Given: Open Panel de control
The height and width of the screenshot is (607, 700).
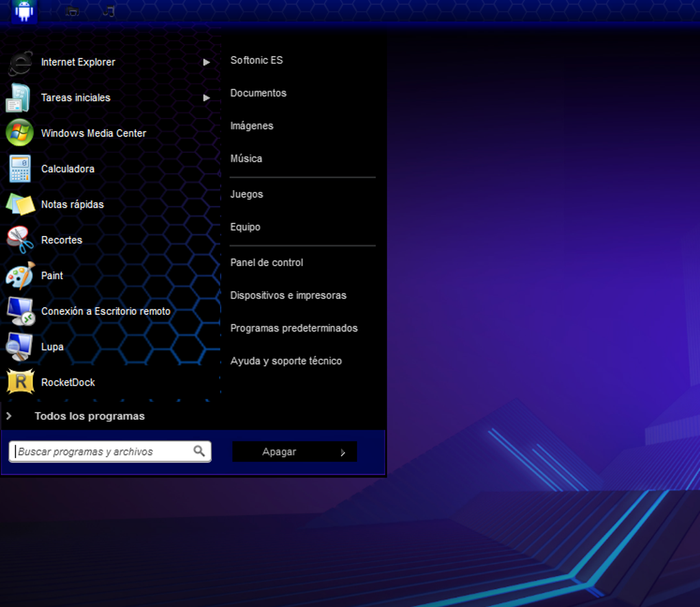Looking at the screenshot, I should tap(266, 263).
